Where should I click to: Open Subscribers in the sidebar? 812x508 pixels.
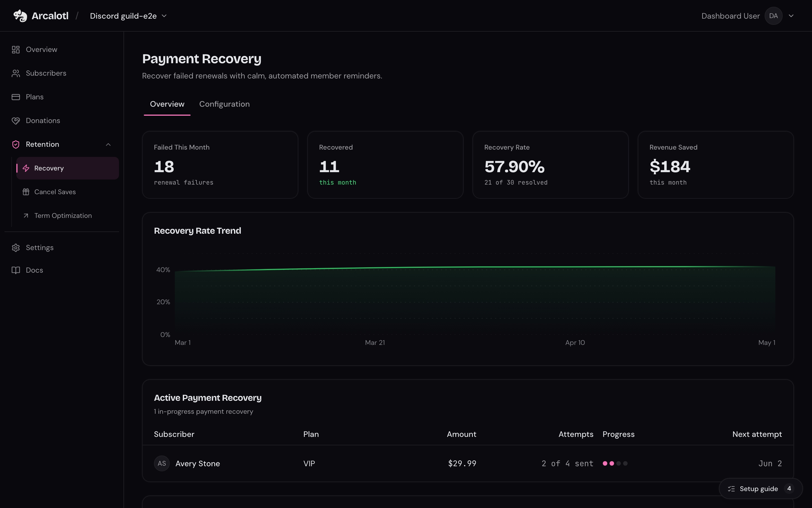coord(62,73)
